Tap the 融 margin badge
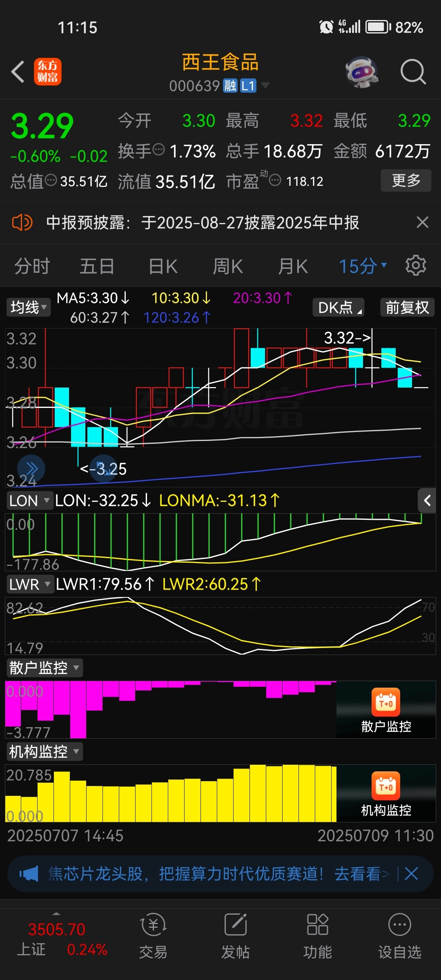 (230, 86)
